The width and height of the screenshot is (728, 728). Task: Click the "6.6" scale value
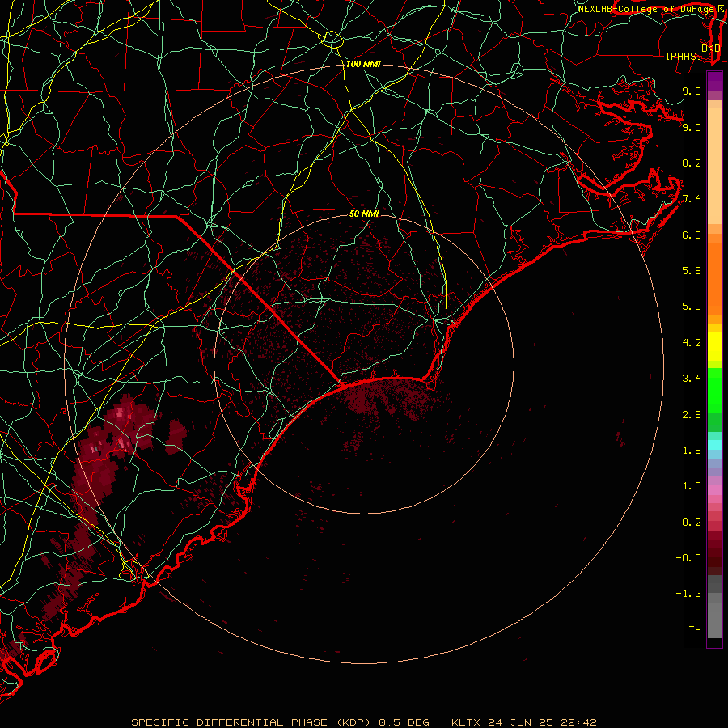[x=692, y=235]
